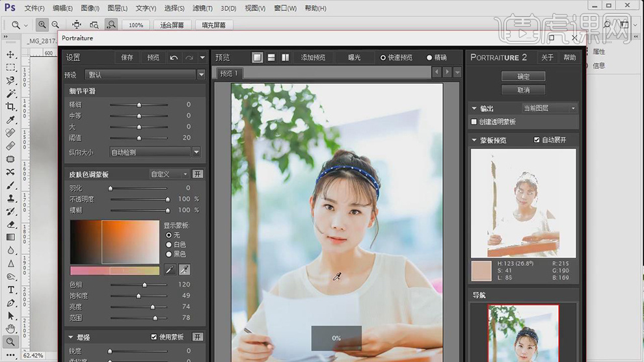Switch to vertical split preview icon

coord(285,57)
